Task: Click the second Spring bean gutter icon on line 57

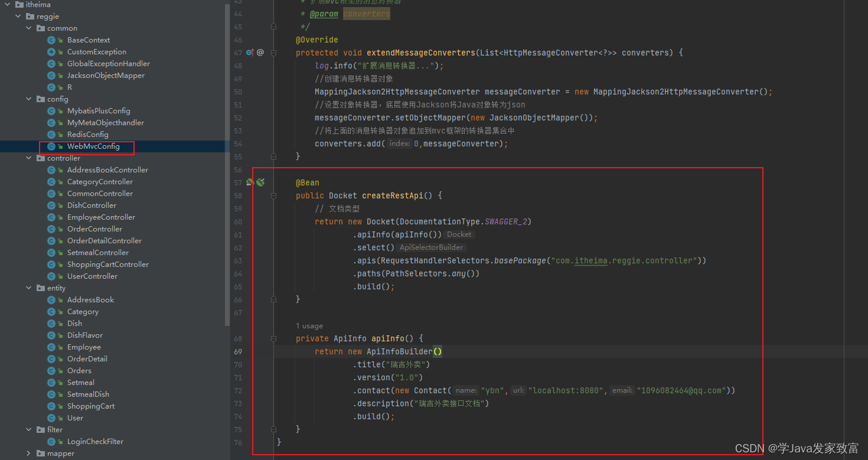Action: [260, 182]
